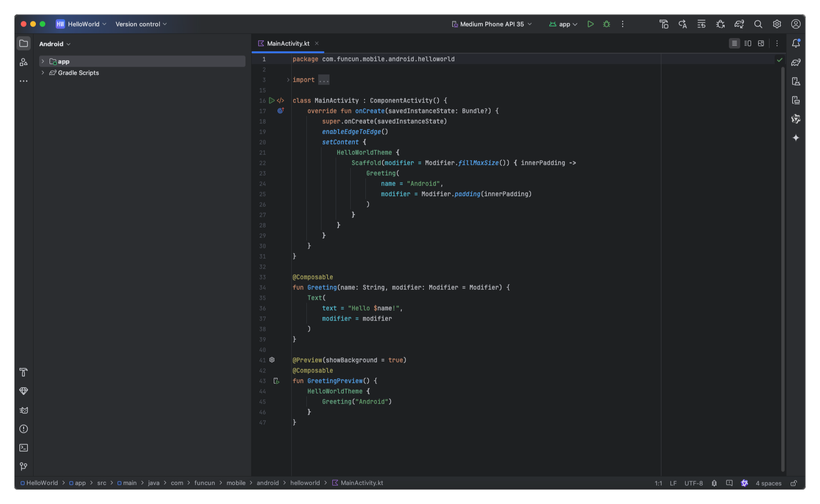Click HelloWorld breadcrumb in navigation bar
The image size is (820, 504).
[39, 483]
